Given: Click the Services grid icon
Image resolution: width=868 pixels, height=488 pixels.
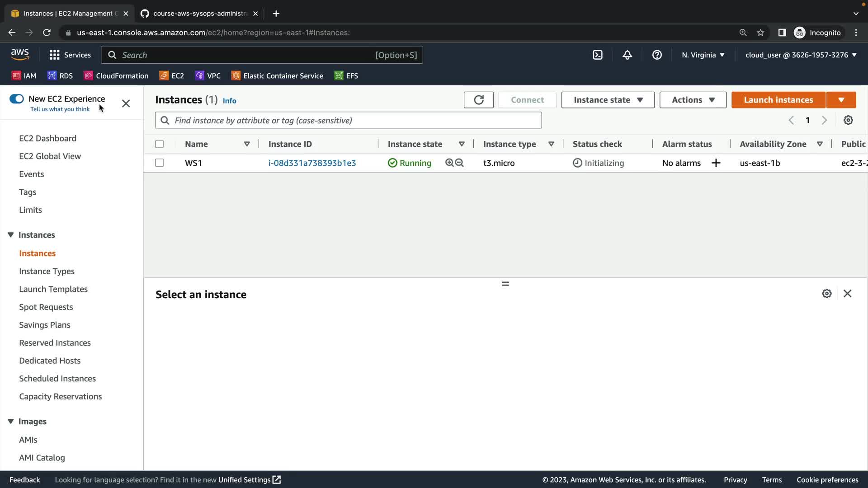Looking at the screenshot, I should (x=55, y=55).
